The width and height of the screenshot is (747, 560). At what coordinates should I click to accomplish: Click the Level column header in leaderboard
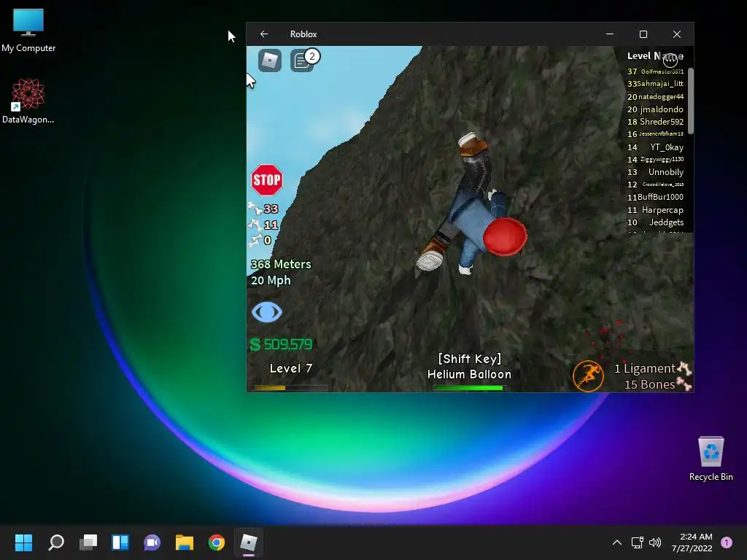pos(638,55)
